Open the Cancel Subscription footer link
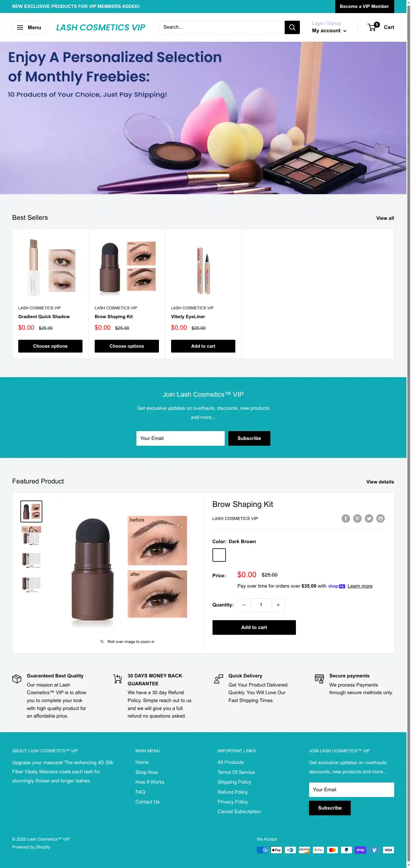 coord(239,811)
